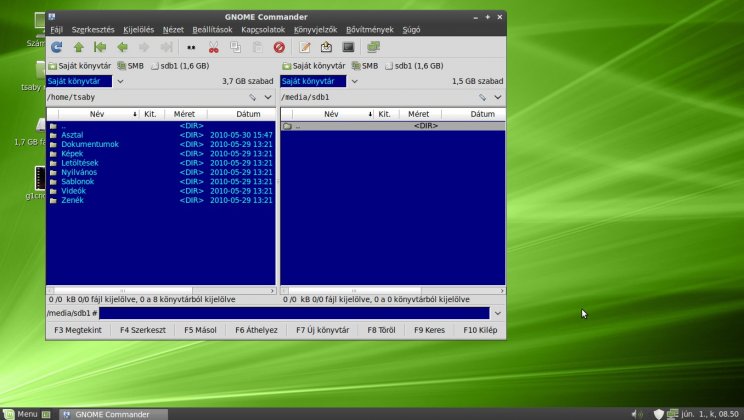The image size is (744, 420).
Task: Click sdb1 (1,6 GB) button above /media/sdb1 pane
Action: [x=414, y=66]
